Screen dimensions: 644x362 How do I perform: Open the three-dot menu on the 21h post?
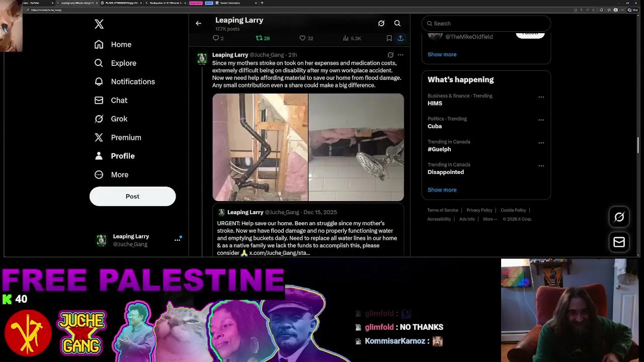(x=400, y=55)
